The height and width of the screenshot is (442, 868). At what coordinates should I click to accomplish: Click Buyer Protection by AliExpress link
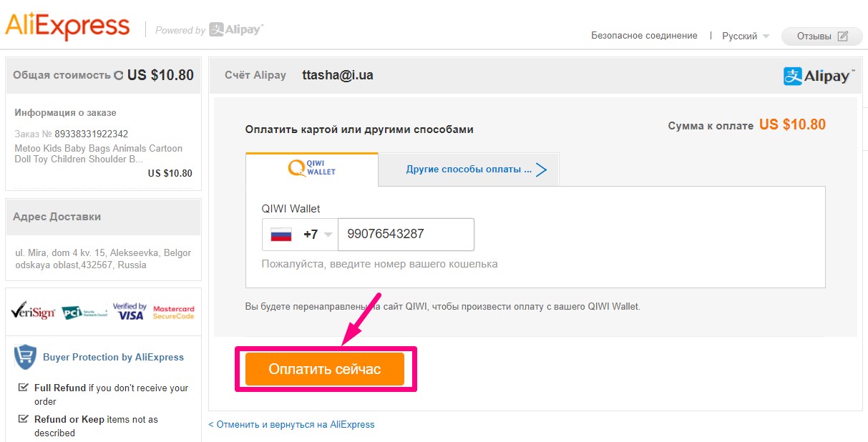click(113, 357)
